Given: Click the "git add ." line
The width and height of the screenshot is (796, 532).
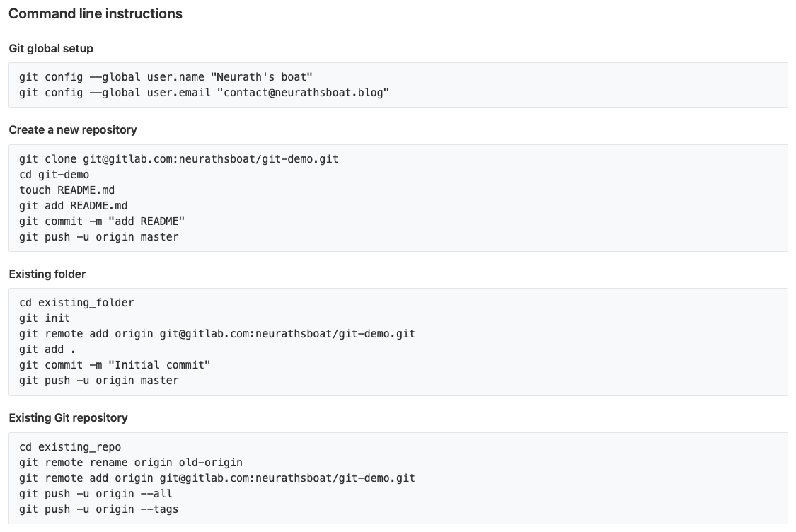Looking at the screenshot, I should 47,349.
